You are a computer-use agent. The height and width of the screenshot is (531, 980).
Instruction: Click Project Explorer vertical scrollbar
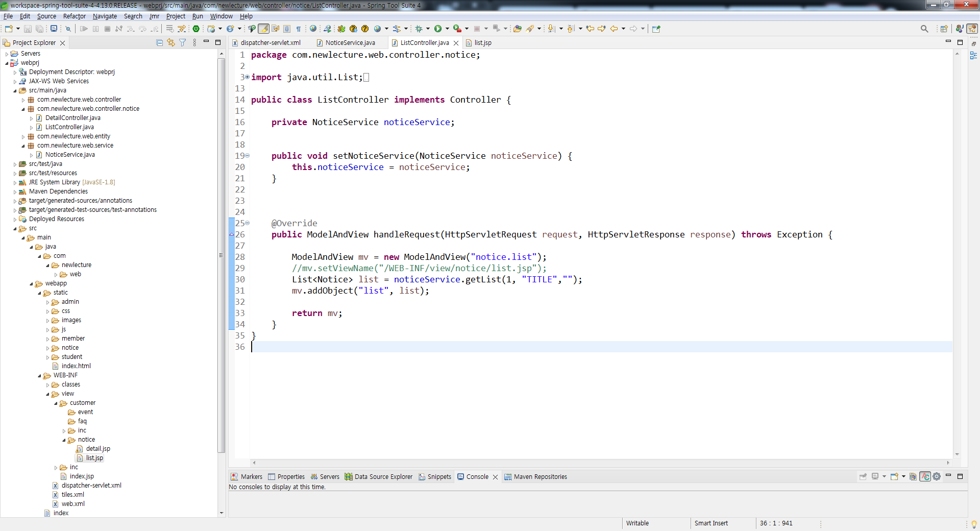pos(221,255)
